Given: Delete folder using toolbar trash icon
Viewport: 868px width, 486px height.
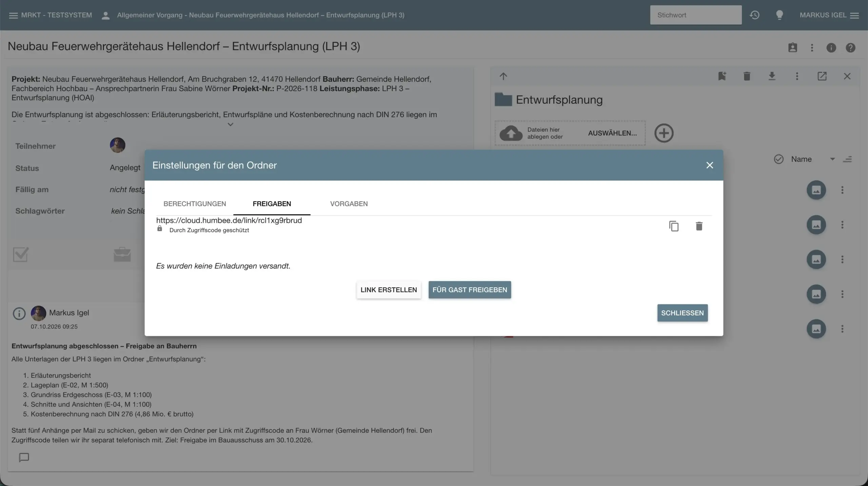Looking at the screenshot, I should [747, 76].
